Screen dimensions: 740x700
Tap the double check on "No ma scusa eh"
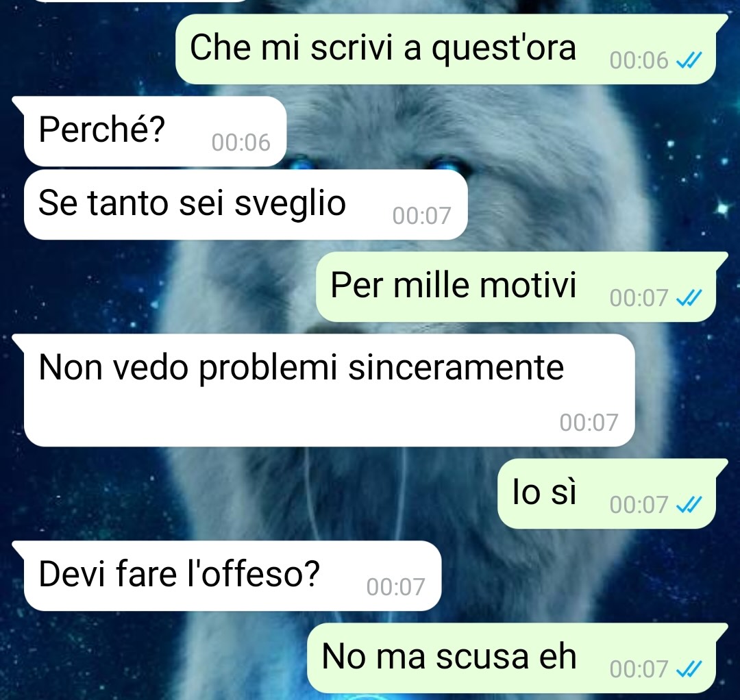(689, 668)
